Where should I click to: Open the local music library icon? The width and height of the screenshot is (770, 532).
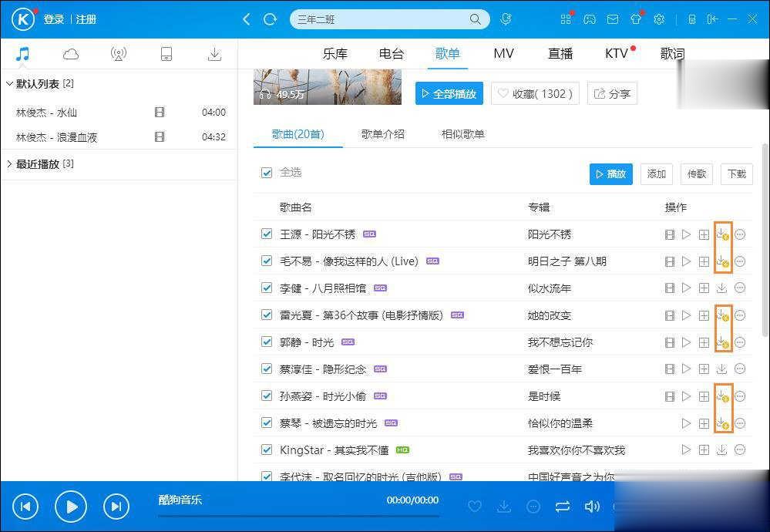22,53
